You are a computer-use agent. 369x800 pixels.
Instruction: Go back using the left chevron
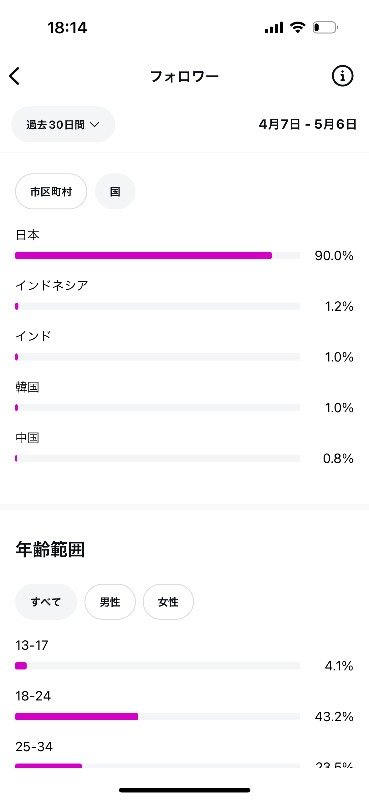[x=14, y=76]
